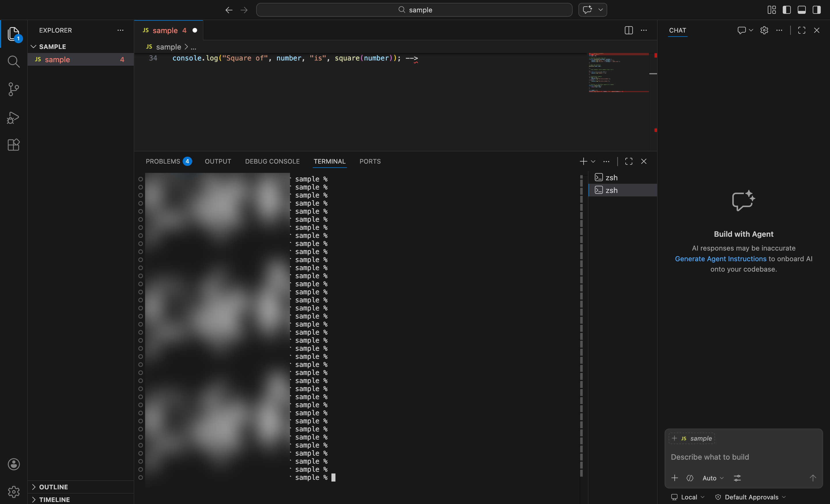Viewport: 830px width, 504px height.
Task: Maximize the terminal panel size
Action: click(x=629, y=161)
